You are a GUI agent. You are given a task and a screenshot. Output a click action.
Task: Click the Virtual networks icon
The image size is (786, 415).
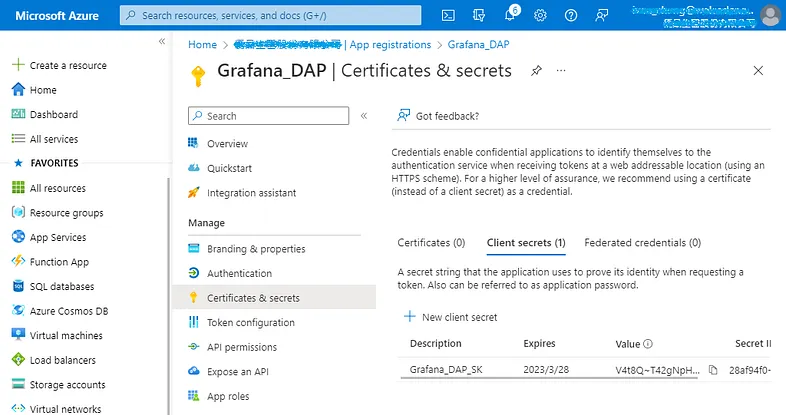[18, 408]
